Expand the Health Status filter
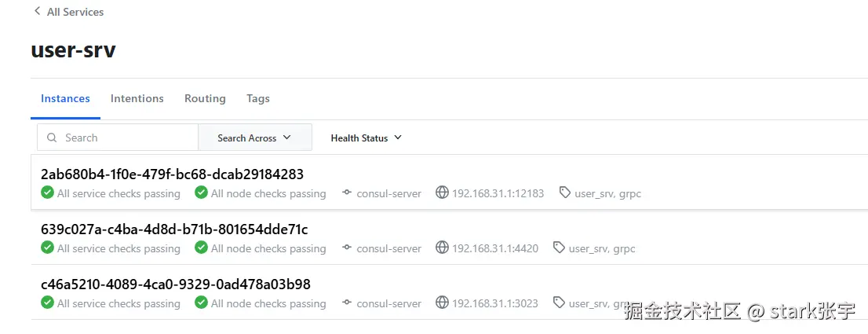 [x=366, y=138]
